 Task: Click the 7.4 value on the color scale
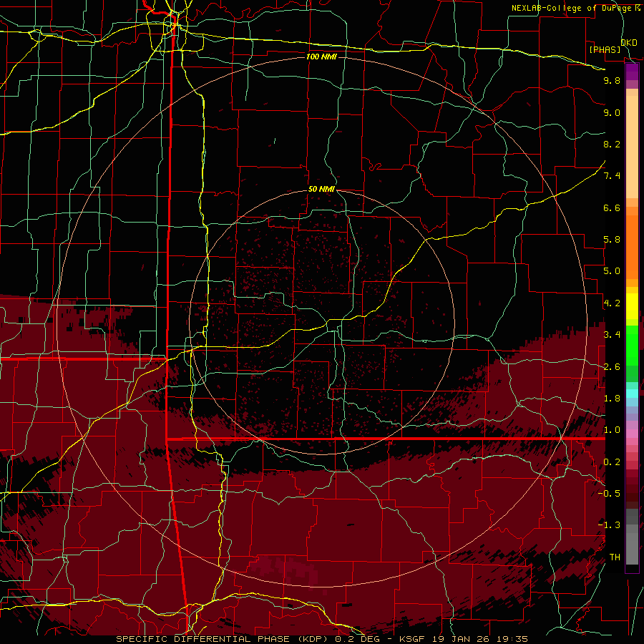tap(612, 176)
